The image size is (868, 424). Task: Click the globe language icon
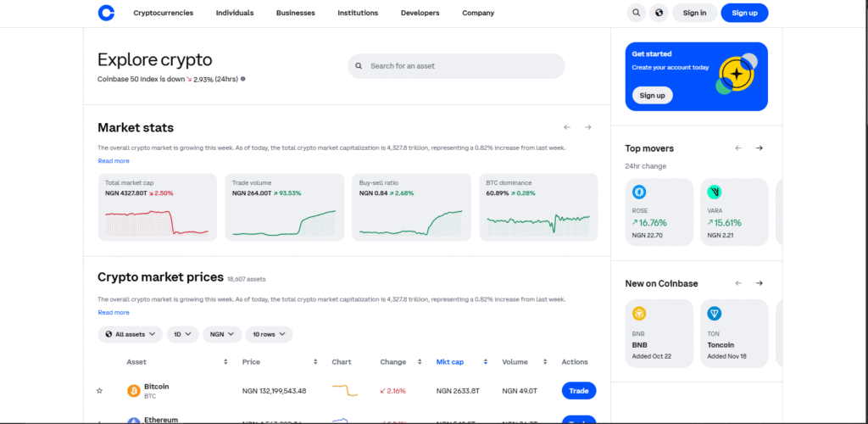659,13
